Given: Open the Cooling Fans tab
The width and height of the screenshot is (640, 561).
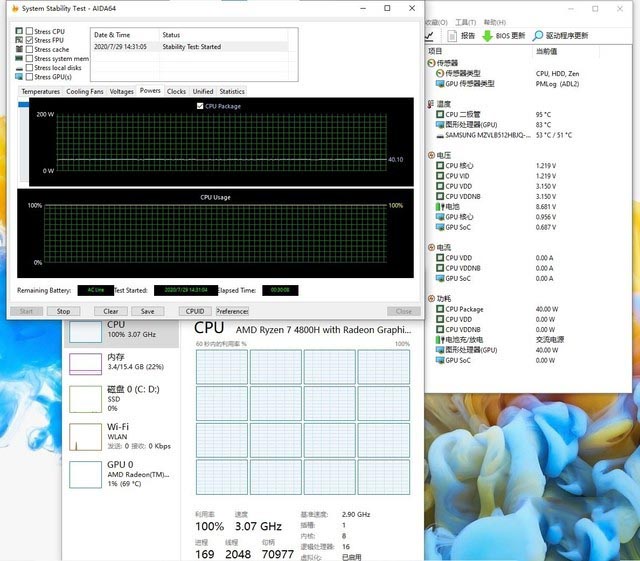Looking at the screenshot, I should (x=84, y=91).
